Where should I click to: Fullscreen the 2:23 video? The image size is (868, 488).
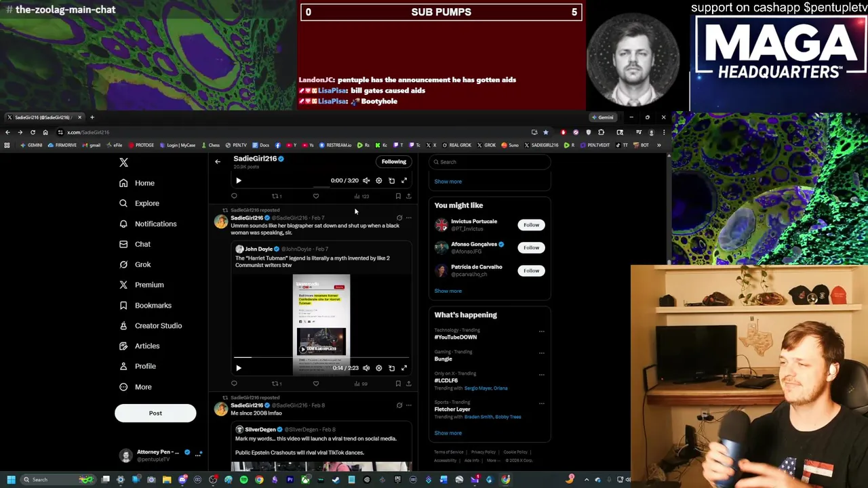tap(404, 368)
